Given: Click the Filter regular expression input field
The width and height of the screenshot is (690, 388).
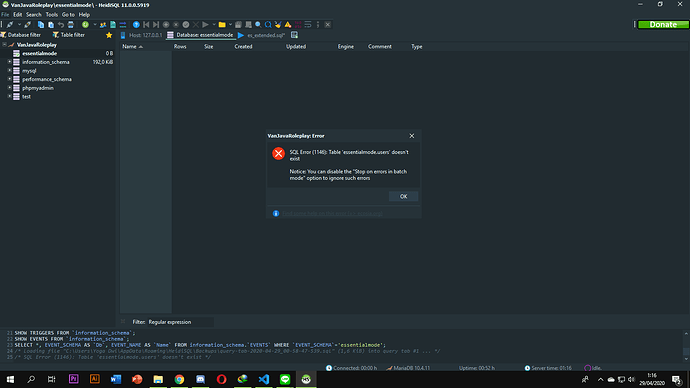Looking at the screenshot, I should pos(180,322).
